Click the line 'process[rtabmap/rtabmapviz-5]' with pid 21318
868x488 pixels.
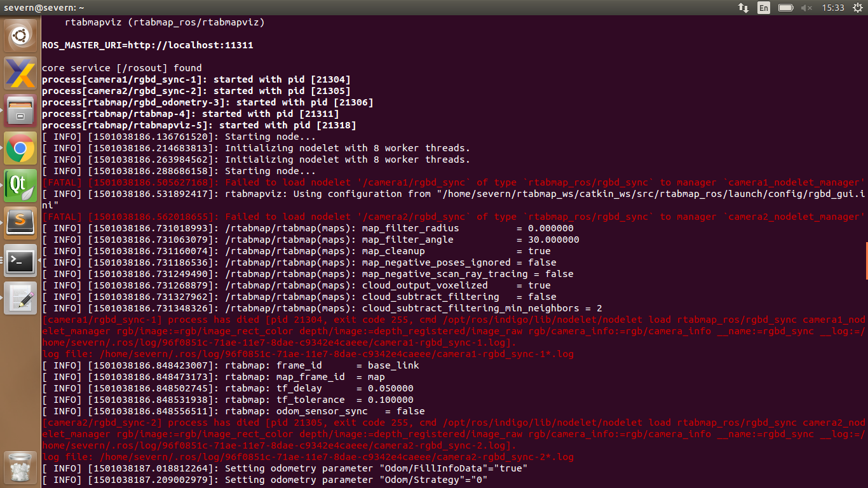(199, 125)
